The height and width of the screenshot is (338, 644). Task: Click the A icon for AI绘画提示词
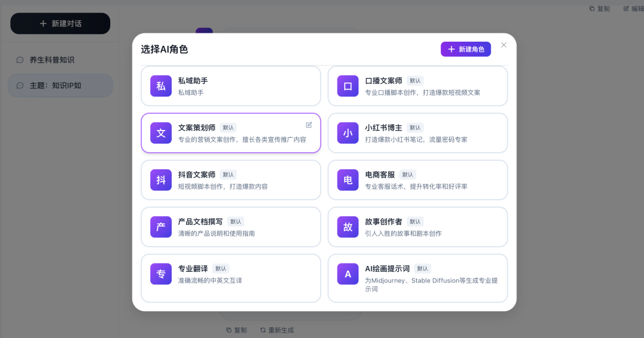[348, 274]
